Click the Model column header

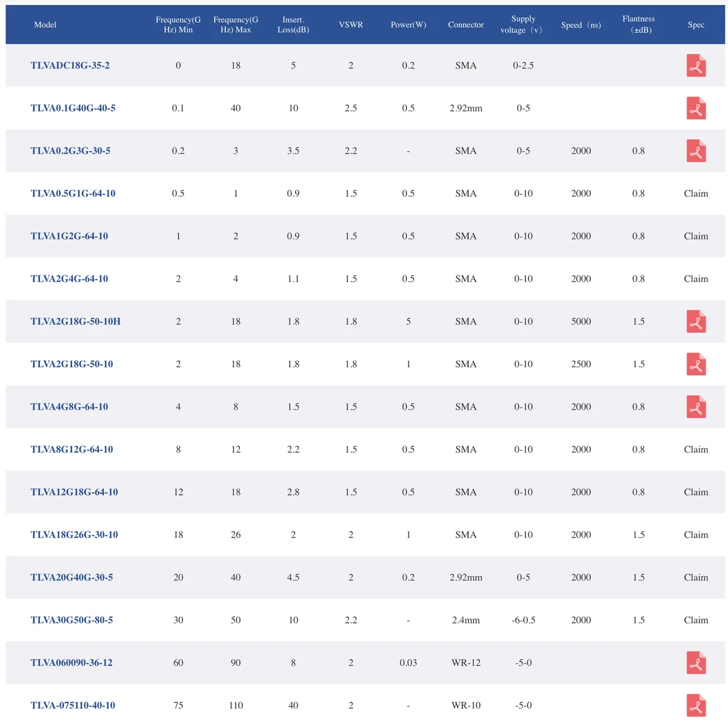coord(45,25)
